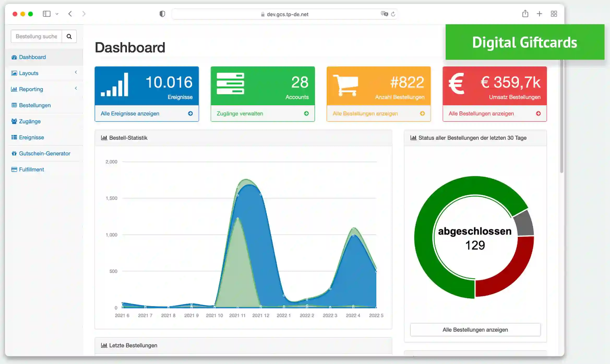Click the Gutschein-Generator sidebar icon
Viewport: 610px width, 364px height.
pos(14,153)
